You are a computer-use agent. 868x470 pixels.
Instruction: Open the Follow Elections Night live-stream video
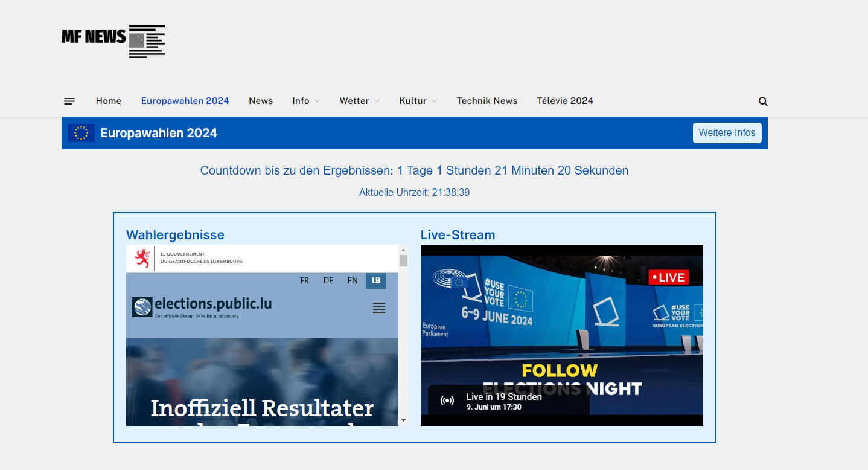point(561,326)
